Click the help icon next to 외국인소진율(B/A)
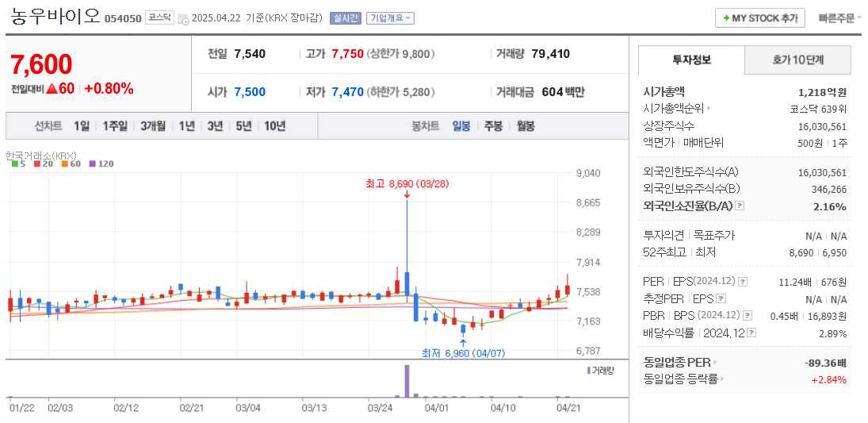This screenshot has height=423, width=868. pyautogui.click(x=740, y=206)
